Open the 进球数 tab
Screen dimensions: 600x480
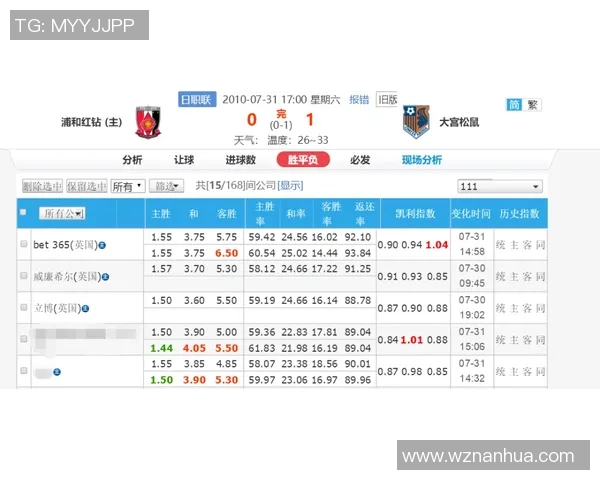tap(240, 160)
